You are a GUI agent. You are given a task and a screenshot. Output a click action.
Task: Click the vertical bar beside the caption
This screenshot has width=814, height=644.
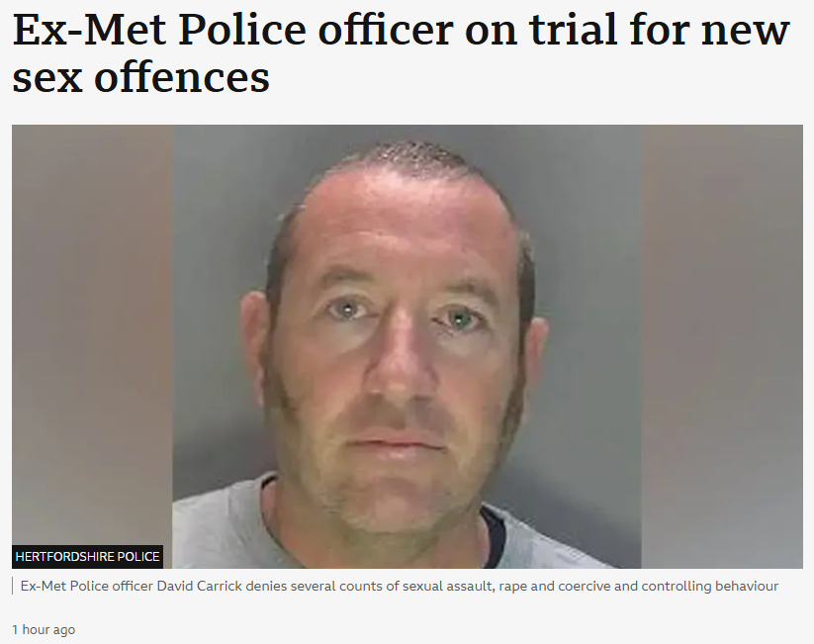pyautogui.click(x=13, y=586)
